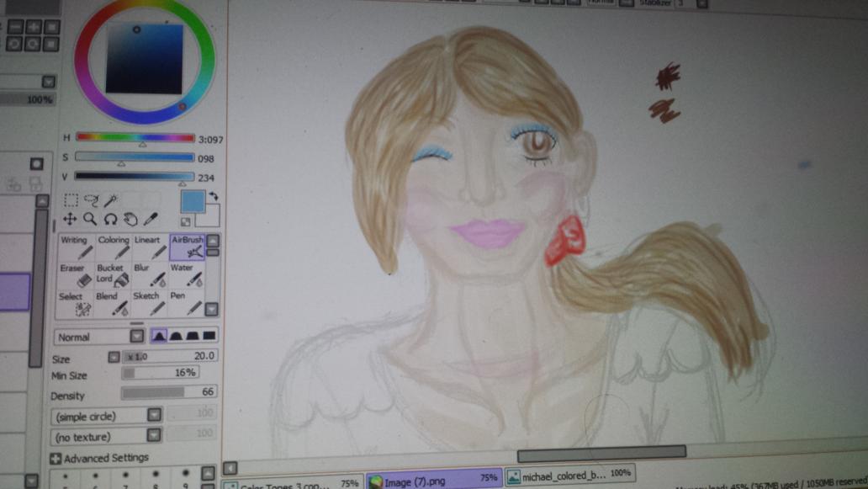
Task: Select the magic wand tool
Action: coord(111,200)
